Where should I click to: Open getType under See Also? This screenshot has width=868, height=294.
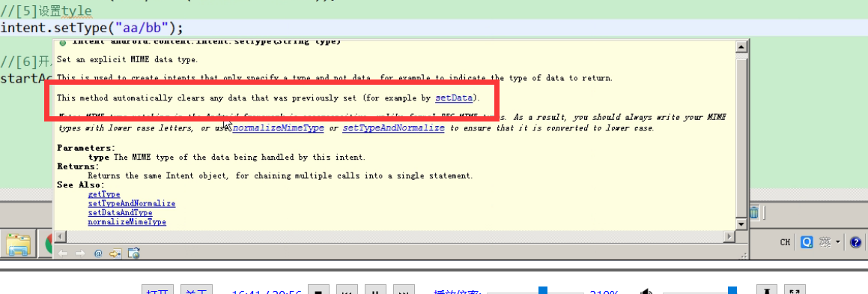pos(104,194)
